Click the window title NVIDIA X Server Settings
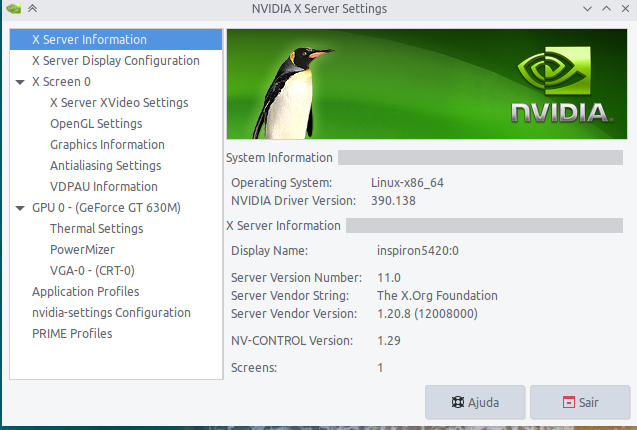Image resolution: width=637 pixels, height=430 pixels. point(319,9)
